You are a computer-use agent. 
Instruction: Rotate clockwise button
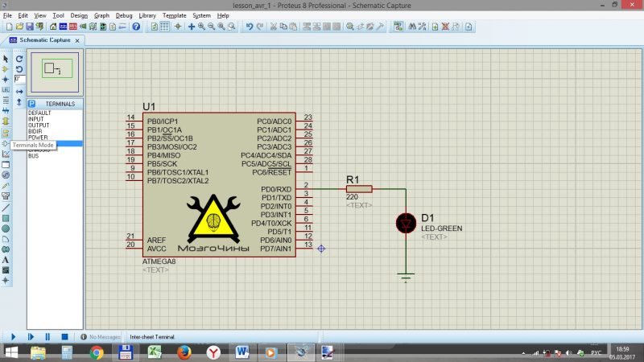(x=19, y=59)
